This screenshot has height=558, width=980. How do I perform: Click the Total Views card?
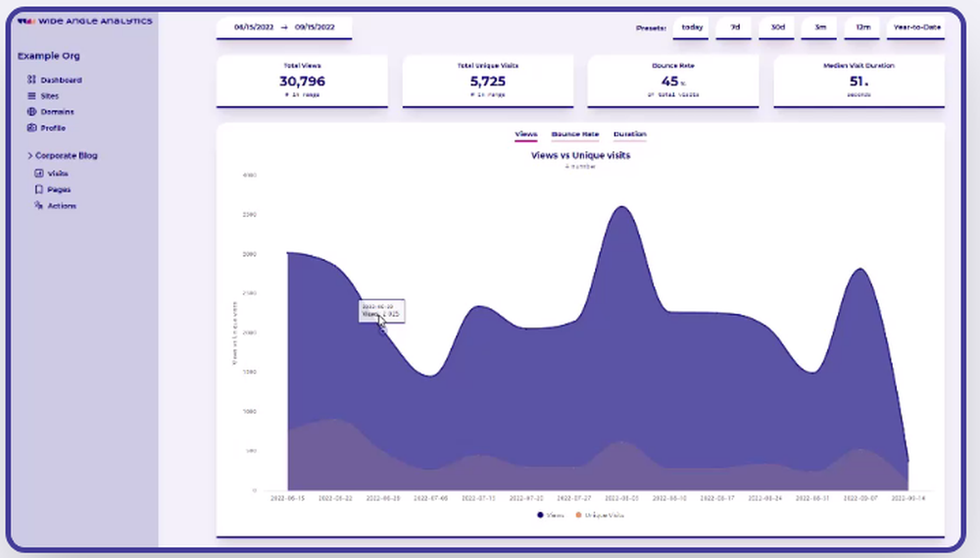[x=303, y=80]
